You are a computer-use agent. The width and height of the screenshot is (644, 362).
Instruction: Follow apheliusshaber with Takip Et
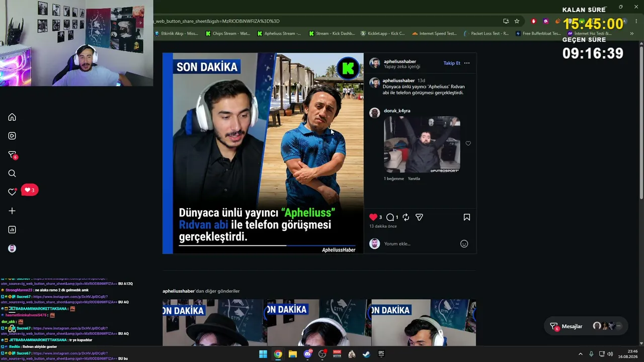[x=452, y=63]
